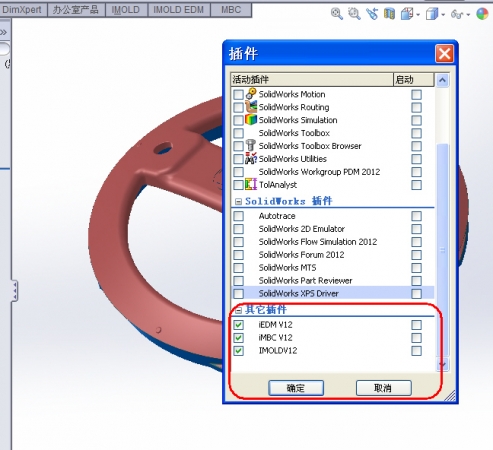Activate the Section View icon
This screenshot has height=450, width=493.
389,14
